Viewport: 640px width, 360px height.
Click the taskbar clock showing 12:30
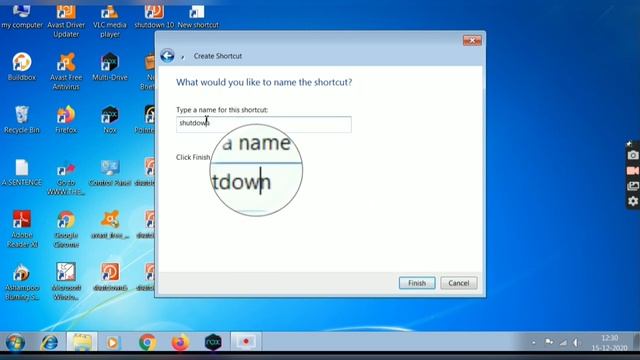click(x=609, y=343)
